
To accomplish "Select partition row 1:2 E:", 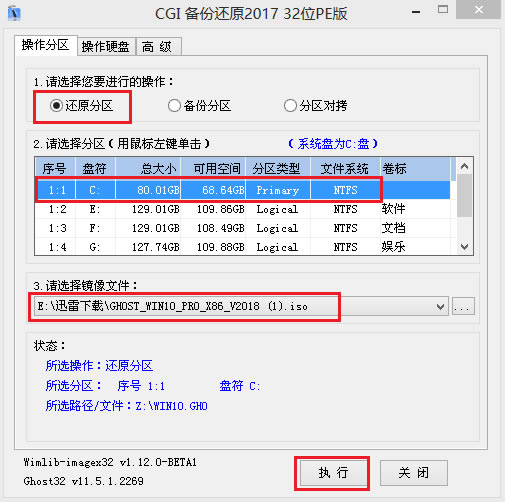I will coord(243,209).
